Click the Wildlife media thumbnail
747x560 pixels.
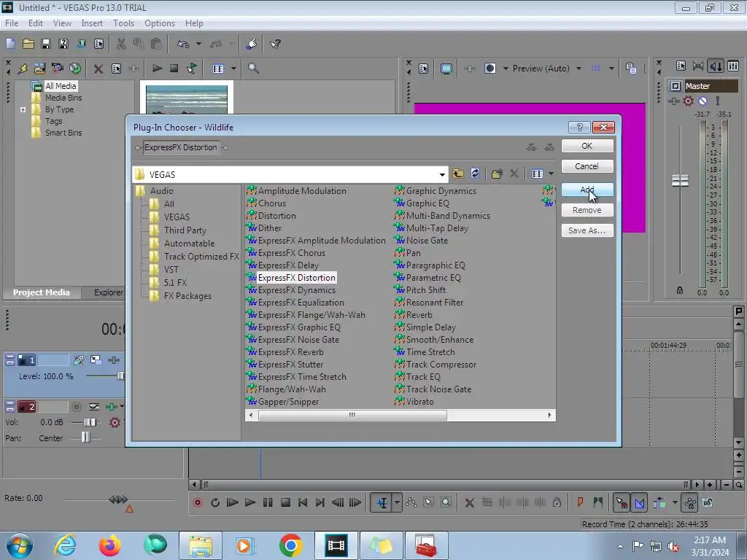click(x=186, y=99)
